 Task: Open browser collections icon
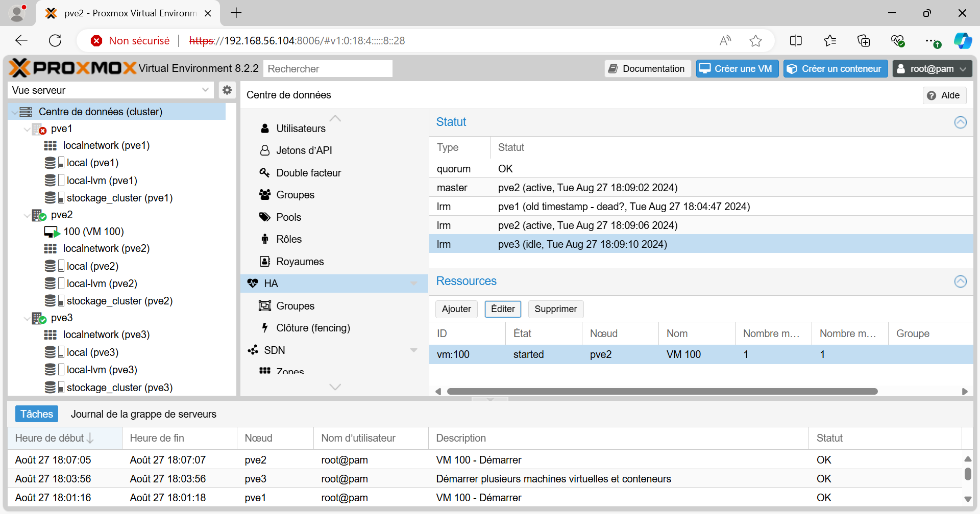pyautogui.click(x=864, y=41)
